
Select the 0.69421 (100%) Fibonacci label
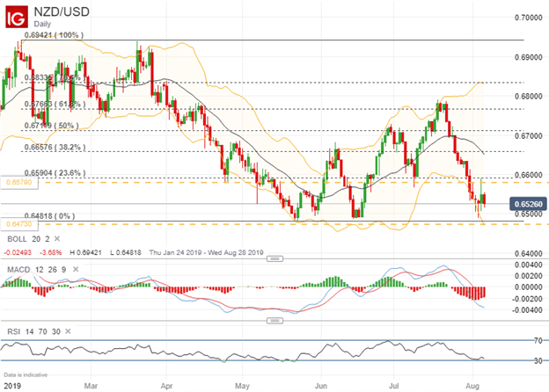(54, 35)
